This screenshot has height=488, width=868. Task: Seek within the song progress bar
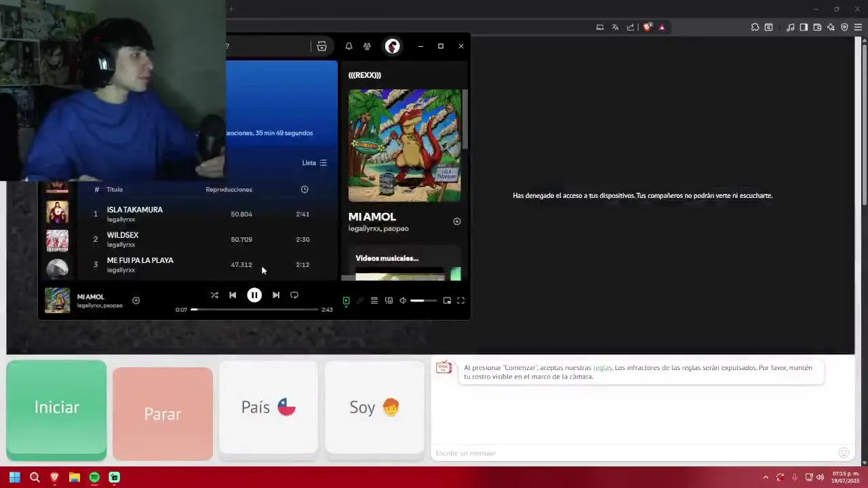[254, 310]
